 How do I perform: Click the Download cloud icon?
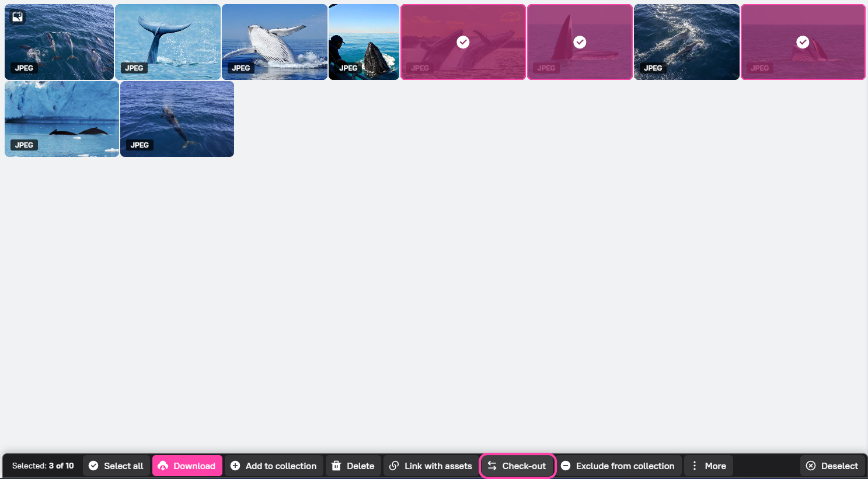tap(163, 466)
